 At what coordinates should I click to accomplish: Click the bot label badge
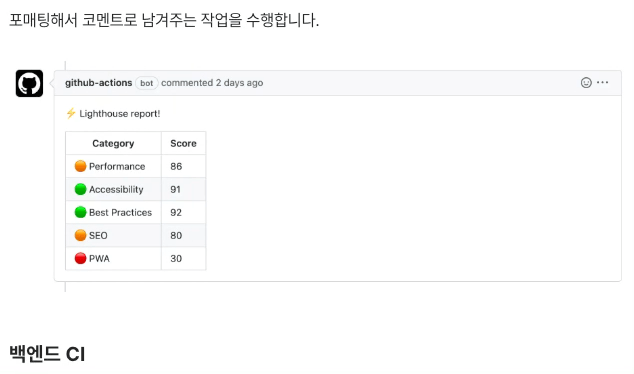146,83
